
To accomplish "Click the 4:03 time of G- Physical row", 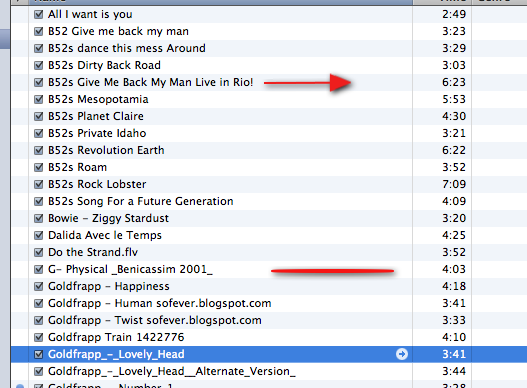I will coord(454,269).
